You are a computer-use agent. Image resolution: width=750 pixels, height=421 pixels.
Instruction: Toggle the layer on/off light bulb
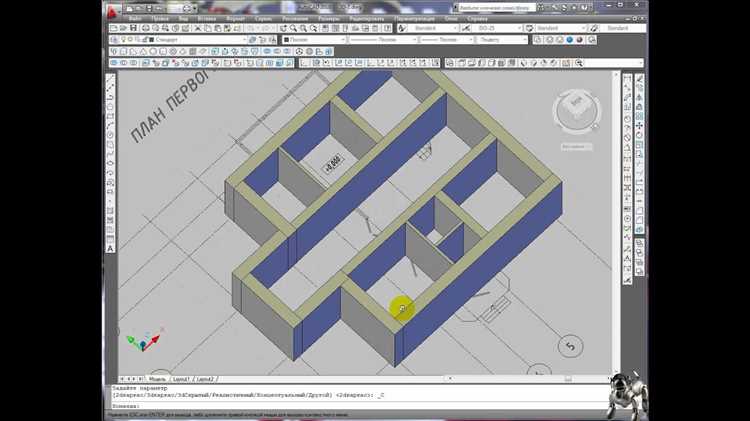click(x=123, y=40)
